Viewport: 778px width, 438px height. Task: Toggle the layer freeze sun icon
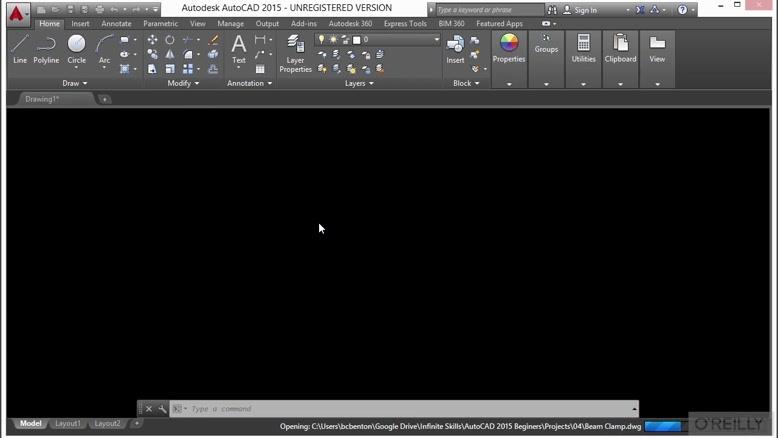click(x=333, y=39)
